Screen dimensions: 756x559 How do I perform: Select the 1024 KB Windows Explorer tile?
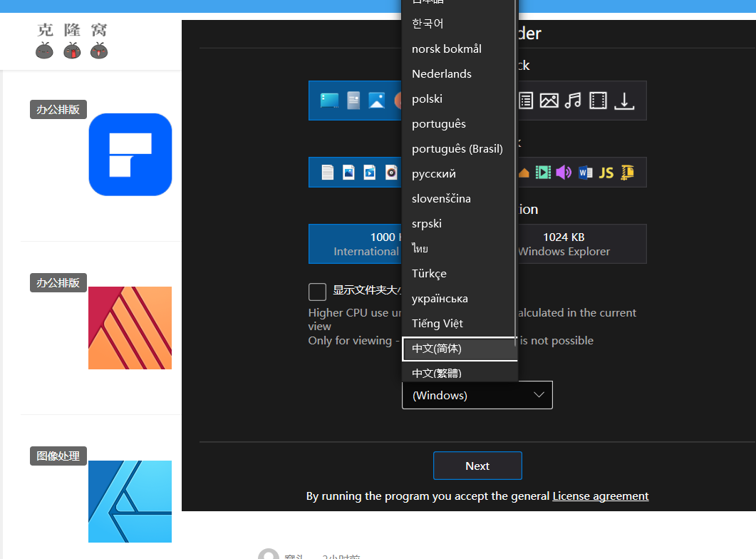coord(582,244)
